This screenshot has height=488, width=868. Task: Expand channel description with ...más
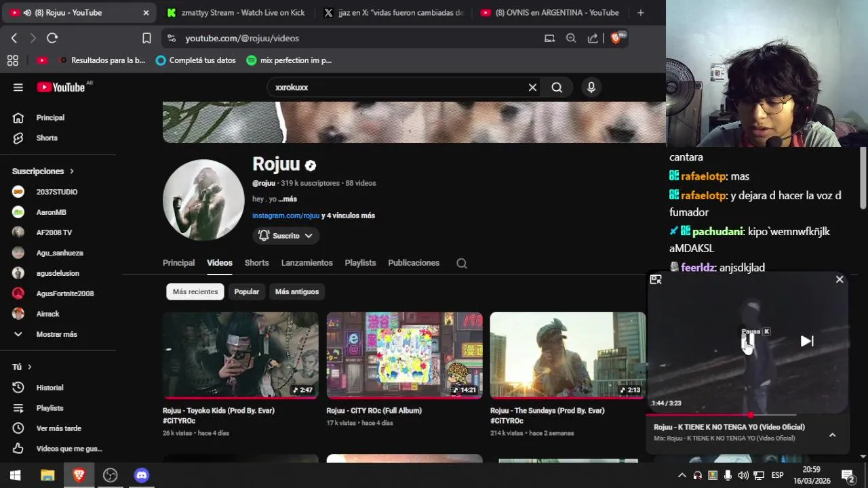click(288, 199)
